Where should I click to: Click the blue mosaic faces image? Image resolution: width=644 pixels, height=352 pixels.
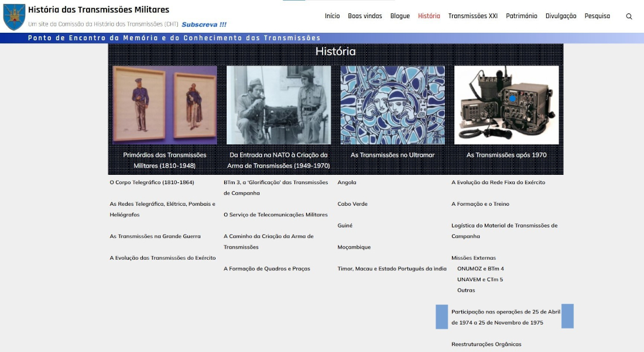(392, 105)
